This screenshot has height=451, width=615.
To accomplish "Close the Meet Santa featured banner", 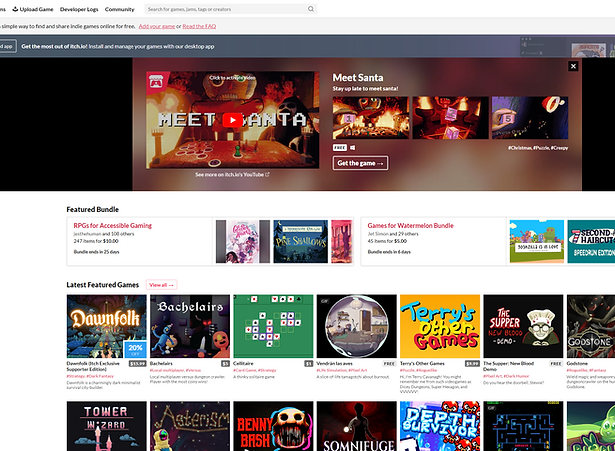I will 573,66.
